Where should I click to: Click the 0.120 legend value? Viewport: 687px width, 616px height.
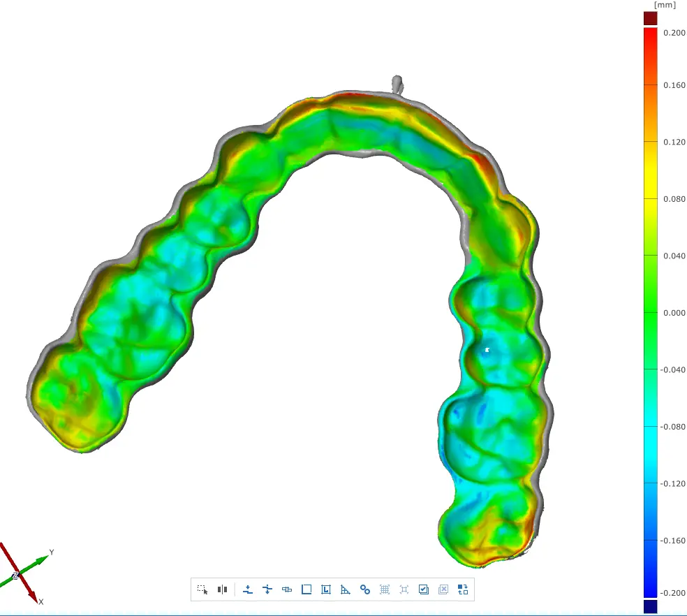(x=674, y=142)
